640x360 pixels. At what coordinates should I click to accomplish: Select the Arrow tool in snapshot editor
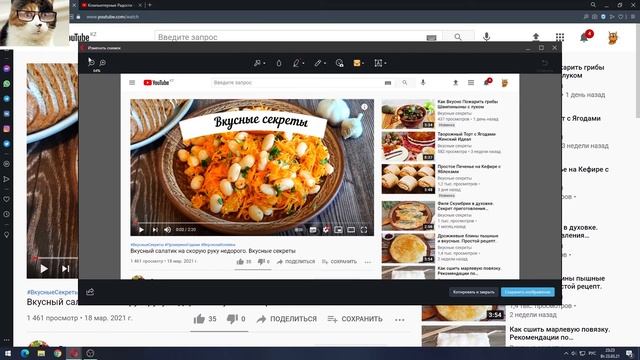(258, 63)
